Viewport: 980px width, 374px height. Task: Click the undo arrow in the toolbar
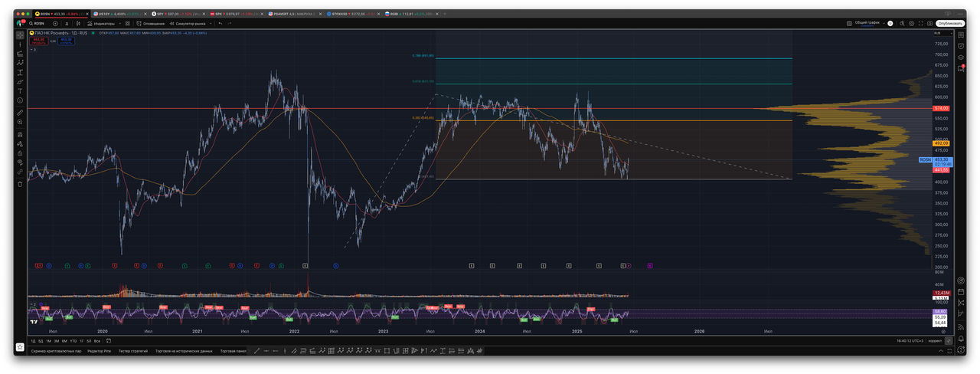coord(220,24)
